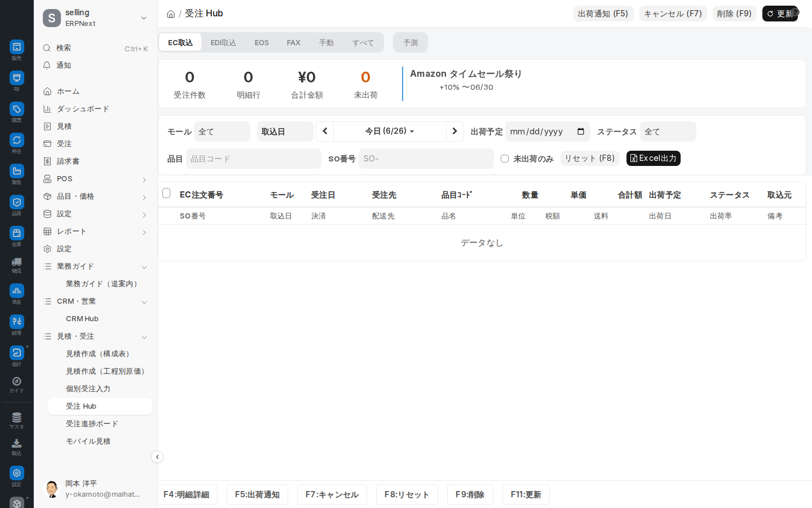Click the cube icon at the rail bottom
The width and height of the screenshot is (812, 508).
coord(16,502)
